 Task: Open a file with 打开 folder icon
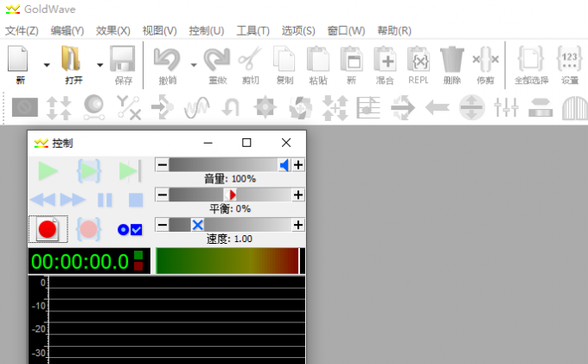click(x=72, y=65)
